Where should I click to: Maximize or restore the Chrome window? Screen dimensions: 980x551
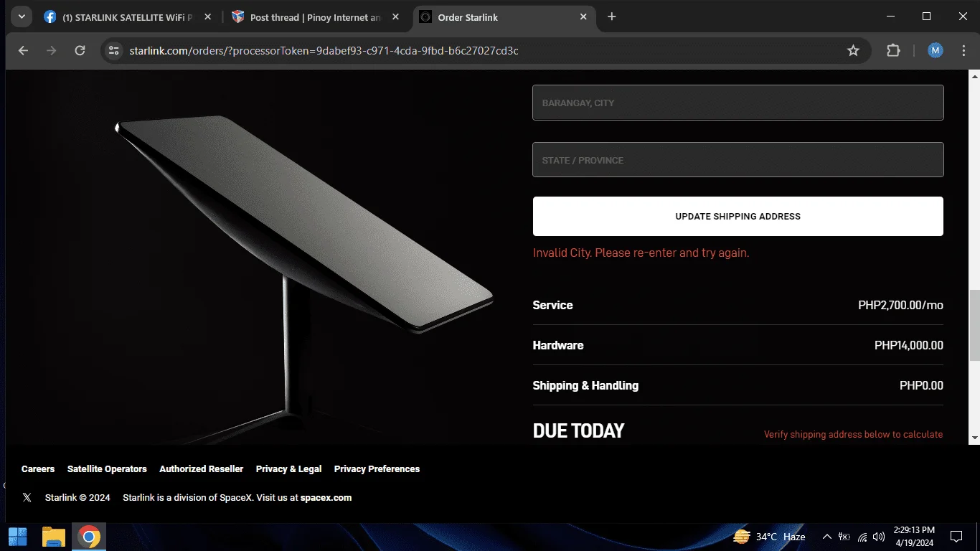click(926, 17)
